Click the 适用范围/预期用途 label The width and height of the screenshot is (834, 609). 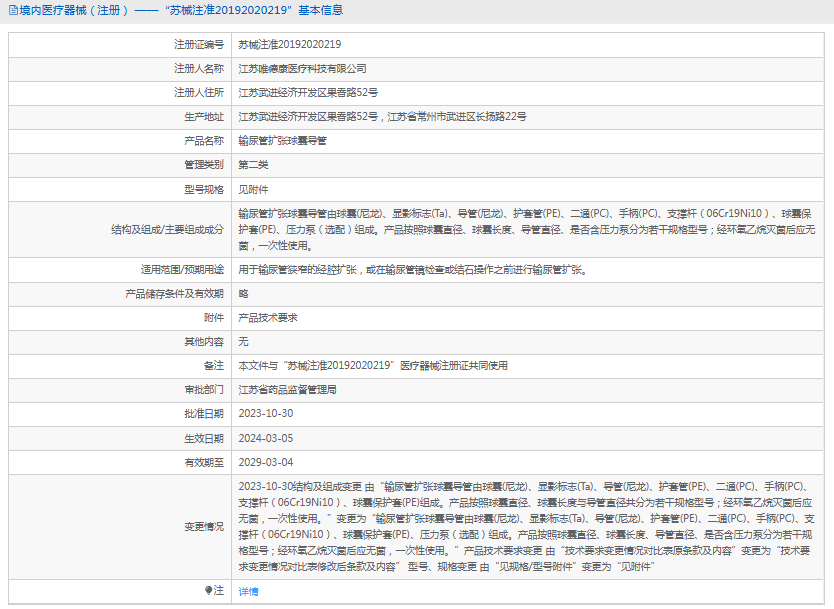[x=182, y=270]
